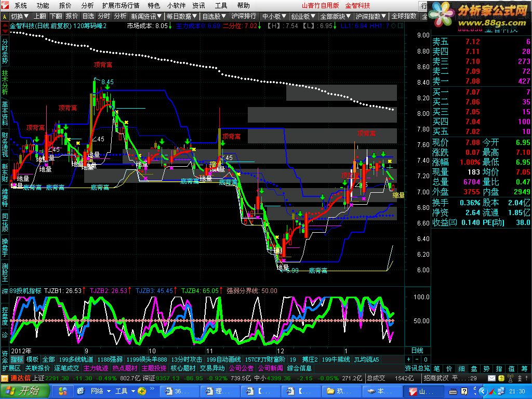Click the yellow A icon in toolbar
The width and height of the screenshot is (532, 399).
pos(4,16)
